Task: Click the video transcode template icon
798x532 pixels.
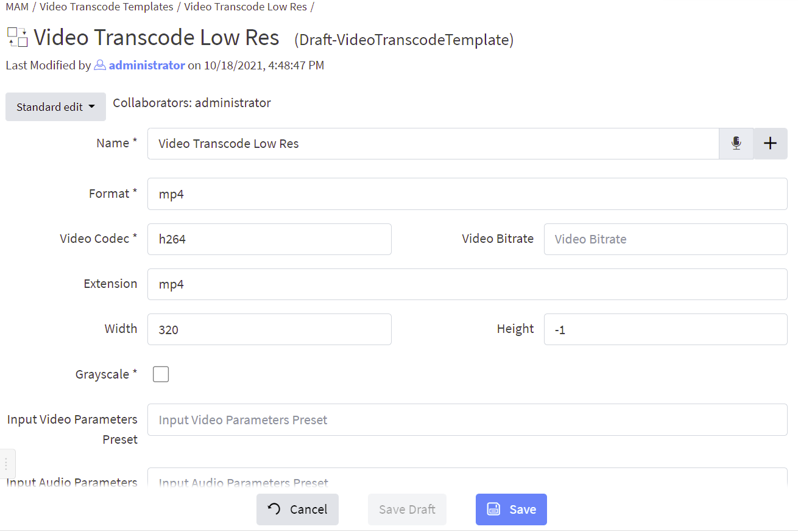Action: 17,38
